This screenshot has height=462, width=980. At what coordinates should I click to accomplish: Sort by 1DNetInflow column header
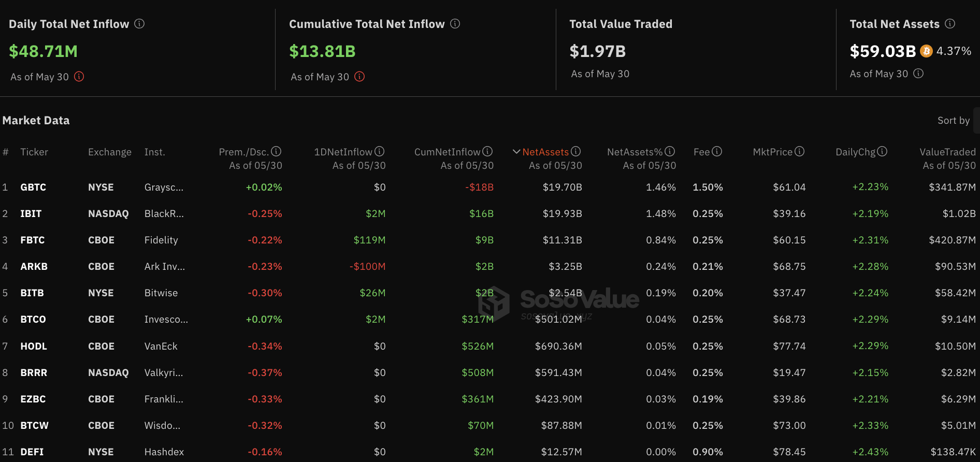[x=343, y=152]
